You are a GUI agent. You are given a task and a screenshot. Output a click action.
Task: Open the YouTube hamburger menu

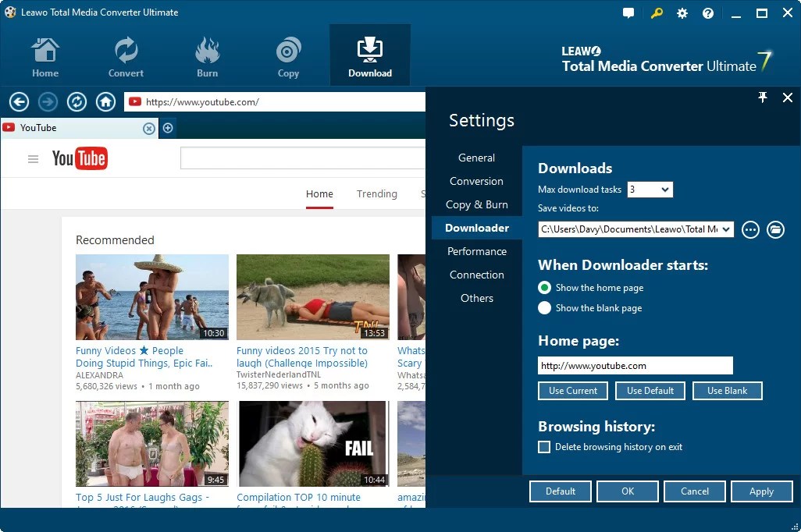pos(34,159)
